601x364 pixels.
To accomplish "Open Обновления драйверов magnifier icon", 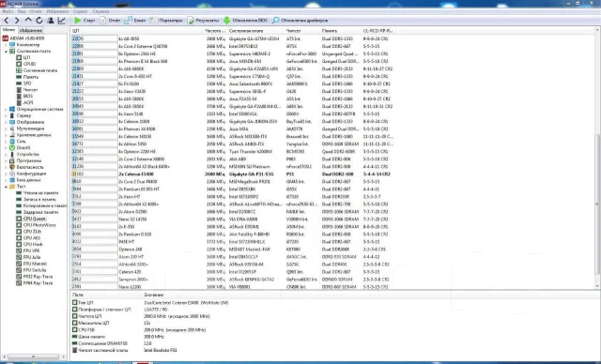I will (x=275, y=21).
